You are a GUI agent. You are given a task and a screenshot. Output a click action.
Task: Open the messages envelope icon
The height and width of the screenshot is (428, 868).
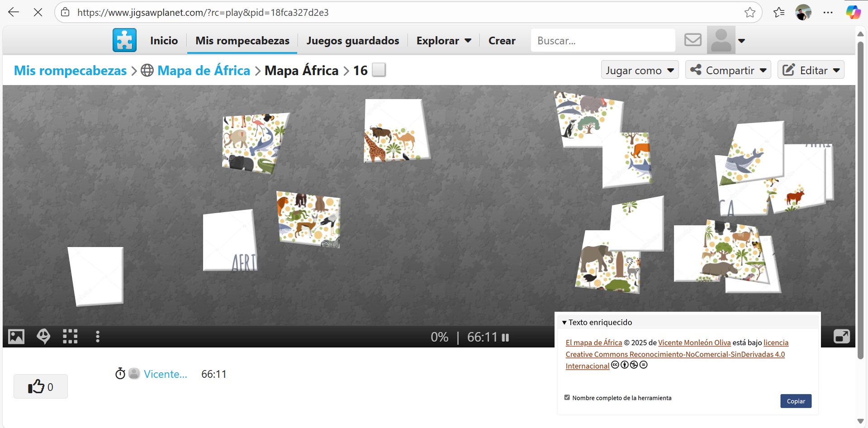click(x=693, y=40)
